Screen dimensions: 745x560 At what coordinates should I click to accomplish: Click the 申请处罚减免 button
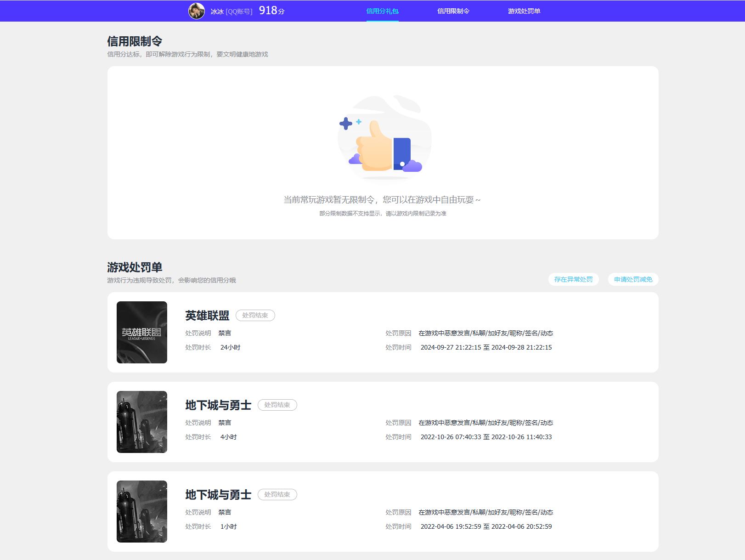tap(634, 279)
